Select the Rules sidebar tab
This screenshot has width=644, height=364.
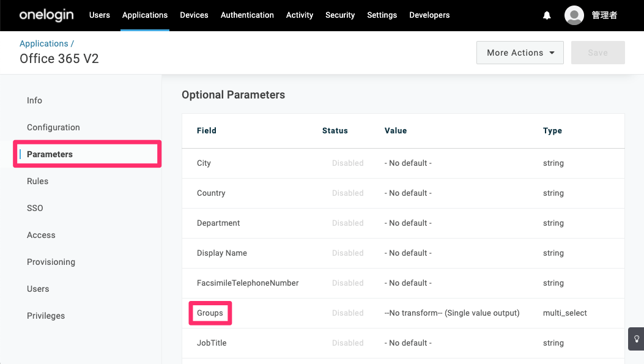(37, 181)
